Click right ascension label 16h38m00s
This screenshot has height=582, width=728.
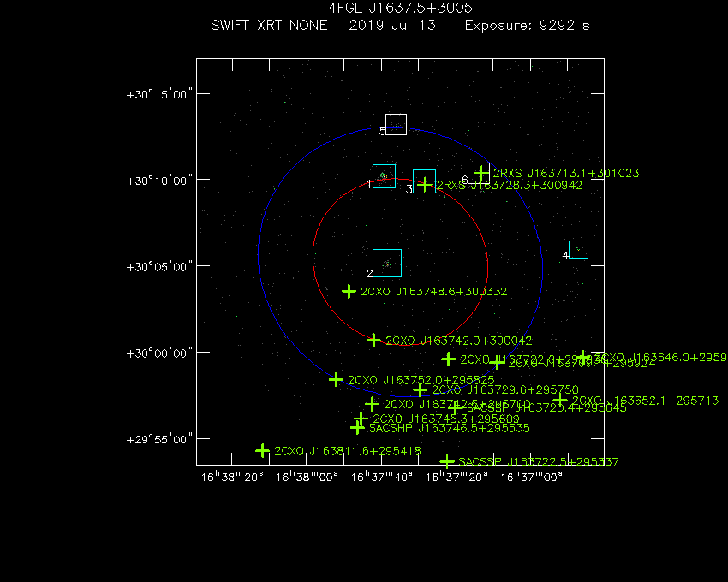pyautogui.click(x=307, y=477)
